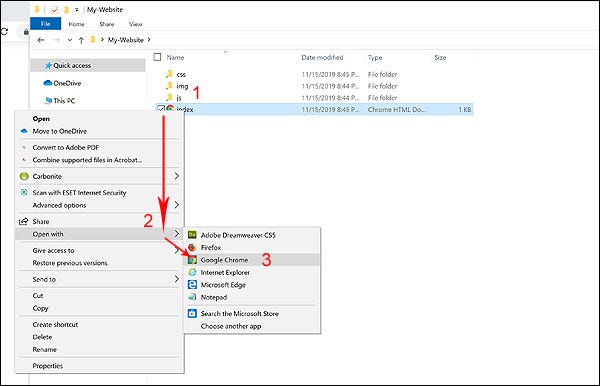Click Copy in the context menu
This screenshot has width=600, height=386.
(99, 308)
